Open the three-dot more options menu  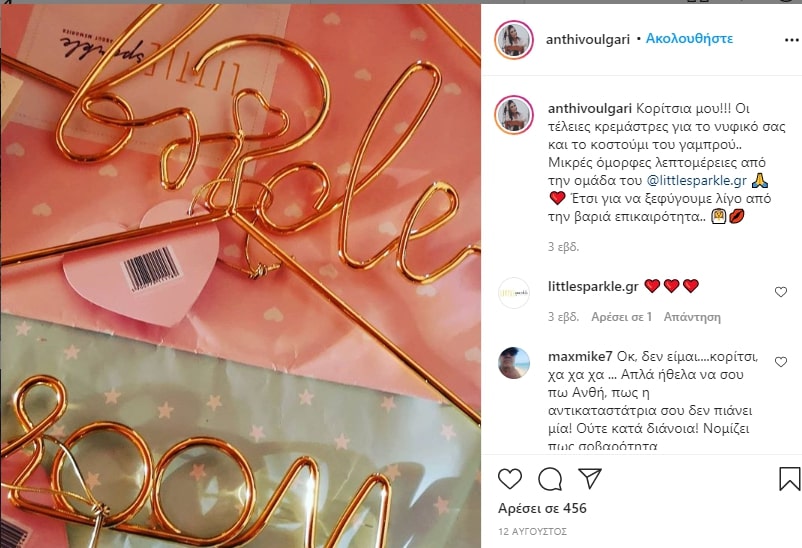792,40
